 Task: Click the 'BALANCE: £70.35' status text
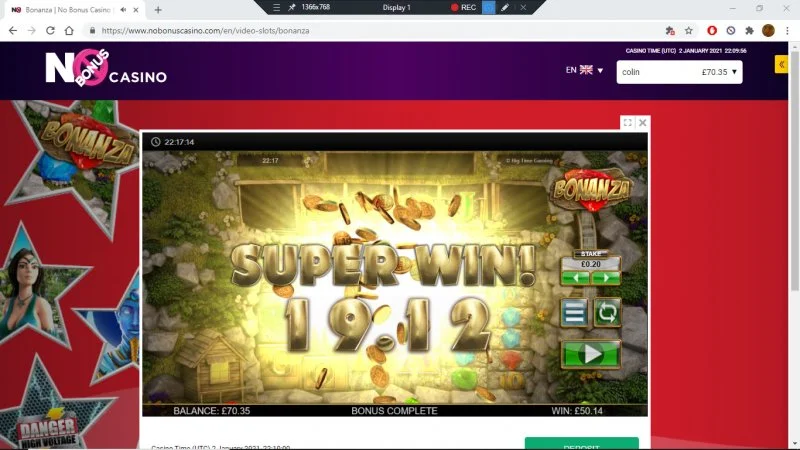(x=212, y=411)
